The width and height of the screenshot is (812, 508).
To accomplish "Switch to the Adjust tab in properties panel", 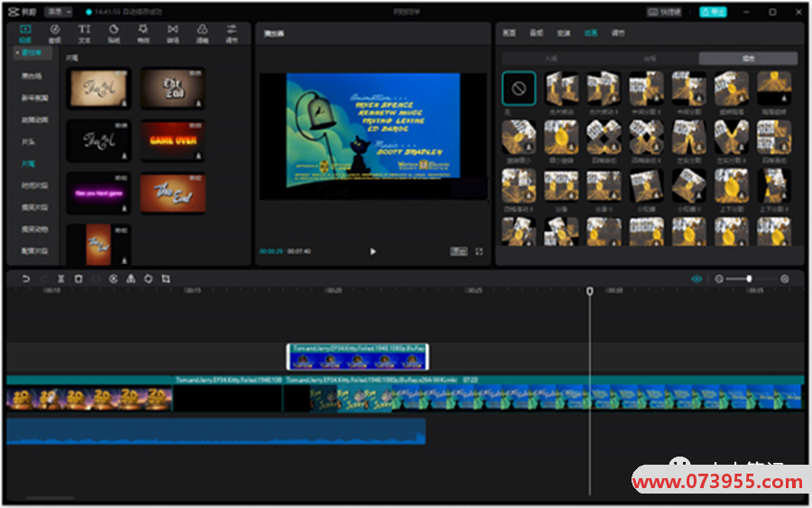I will (618, 32).
